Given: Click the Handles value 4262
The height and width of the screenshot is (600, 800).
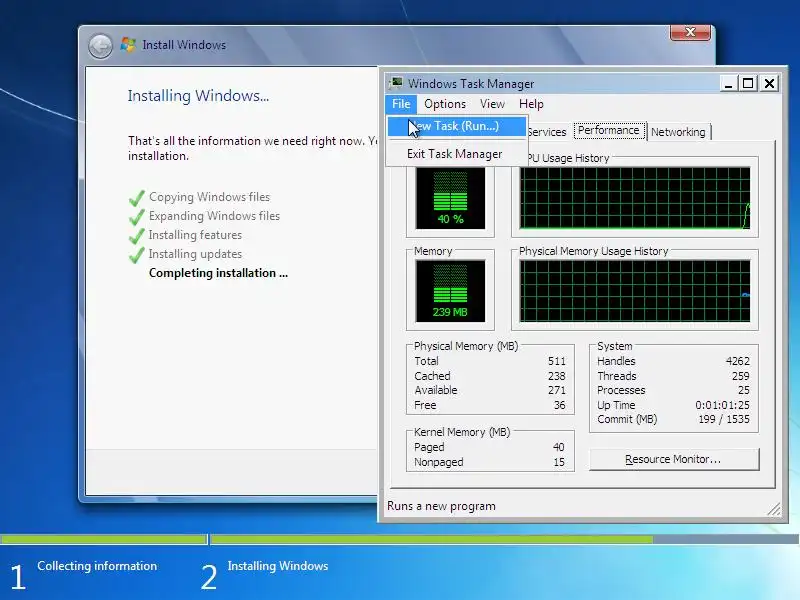Looking at the screenshot, I should click(x=738, y=361).
